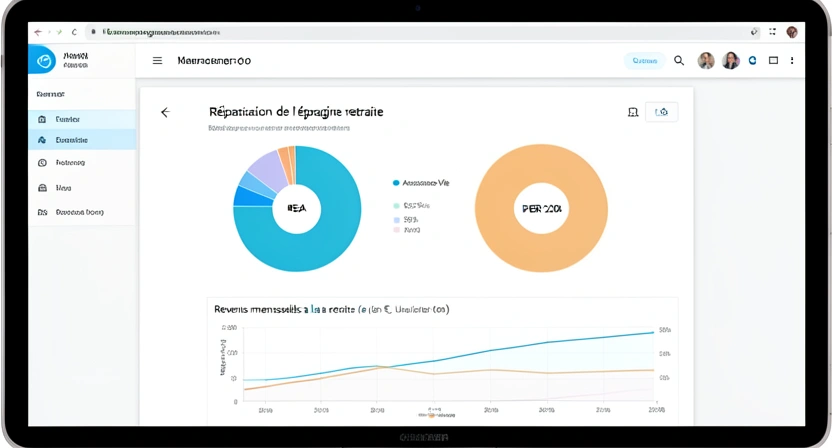Select the highlighted sidebar item with people icon
The width and height of the screenshot is (832, 448).
pyautogui.click(x=82, y=140)
